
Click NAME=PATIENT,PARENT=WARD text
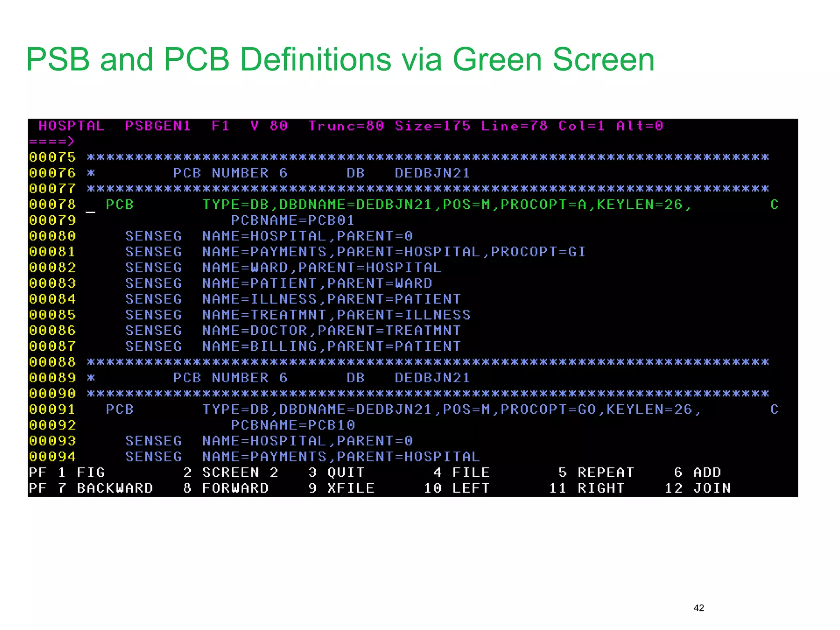(x=317, y=283)
